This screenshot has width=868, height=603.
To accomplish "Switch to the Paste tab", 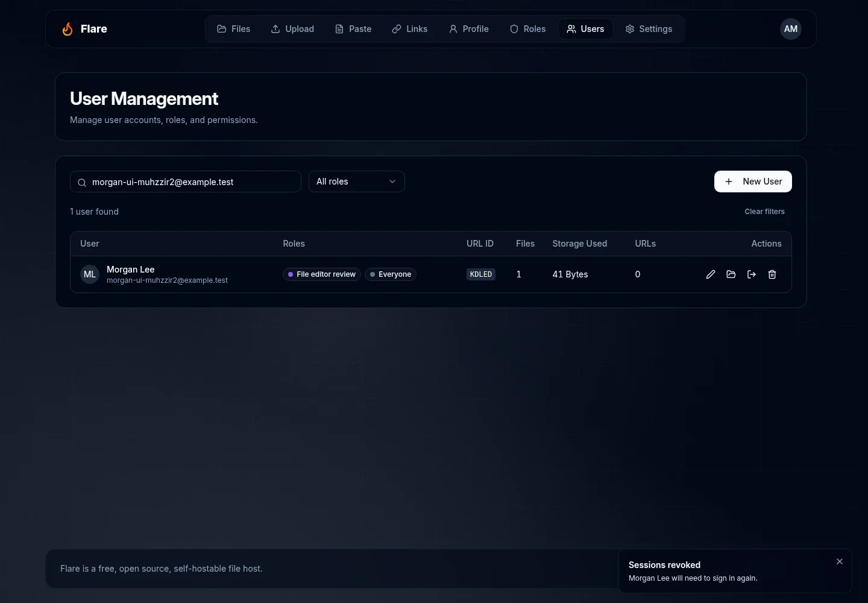I will tap(353, 29).
